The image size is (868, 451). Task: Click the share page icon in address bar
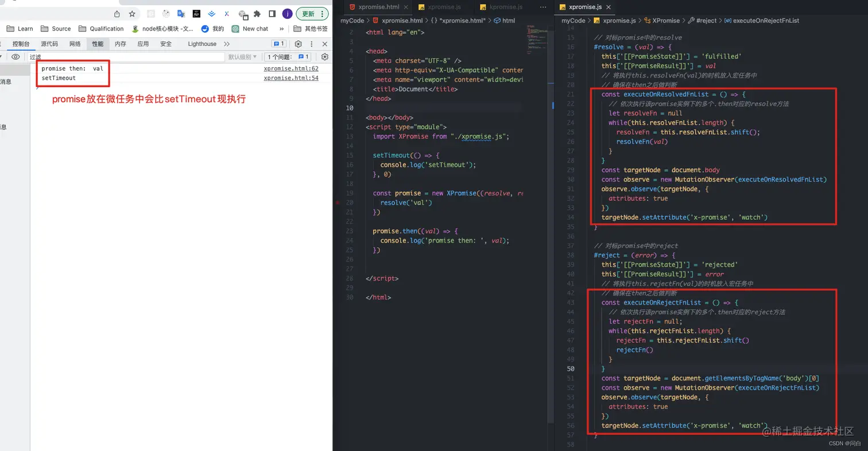point(117,14)
